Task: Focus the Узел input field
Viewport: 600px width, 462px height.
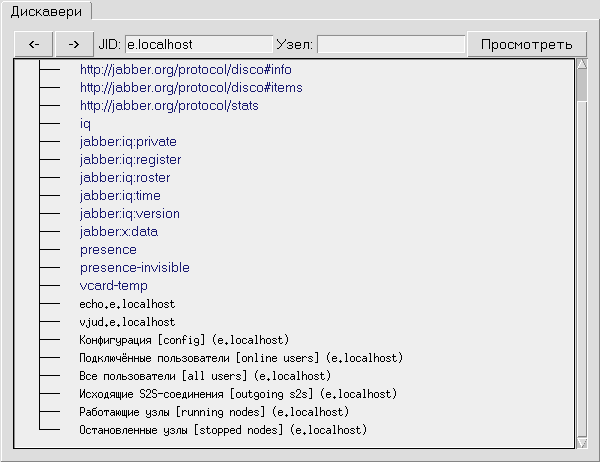Action: pos(391,44)
